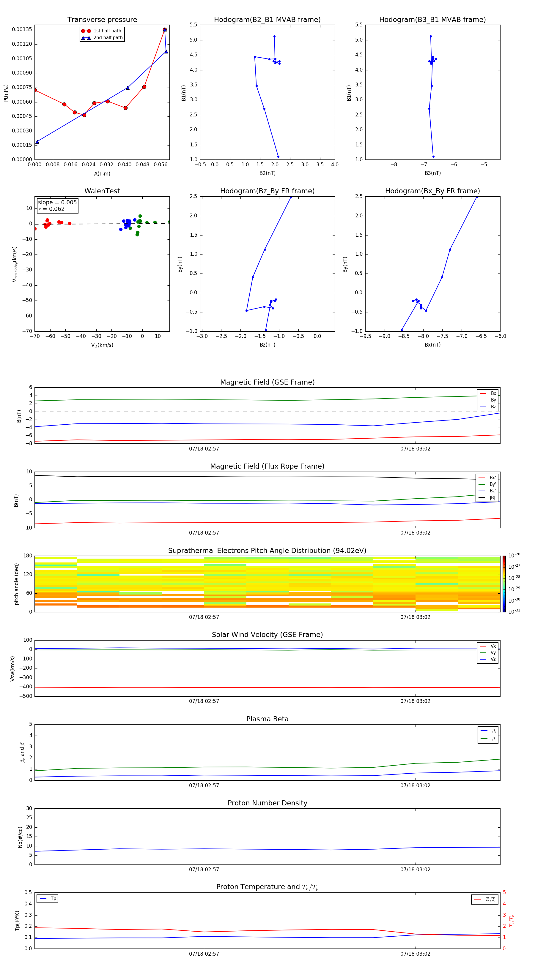Select 'Tp' legend in temperature plot
535x980 pixels.
(x=48, y=899)
